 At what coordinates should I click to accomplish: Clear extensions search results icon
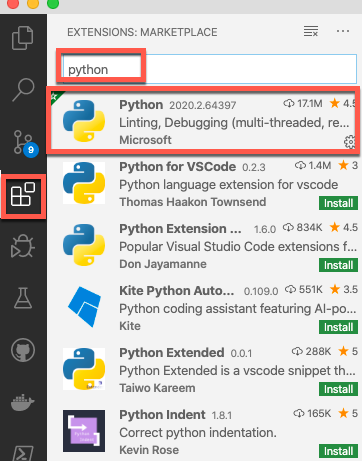point(311,31)
